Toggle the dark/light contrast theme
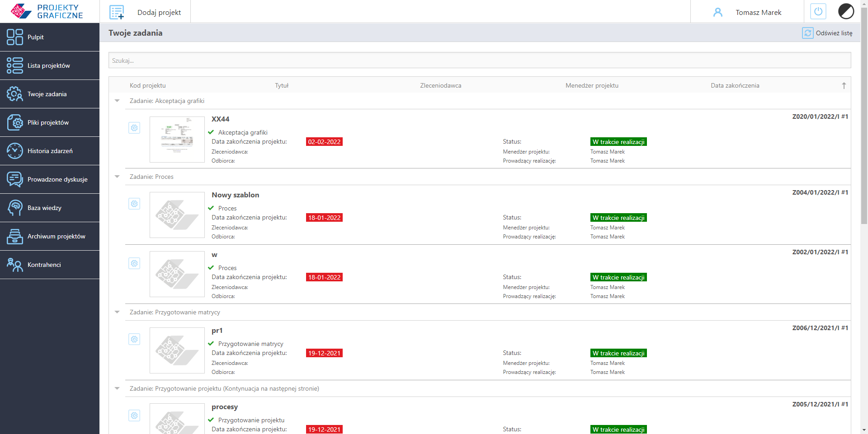 click(x=846, y=12)
